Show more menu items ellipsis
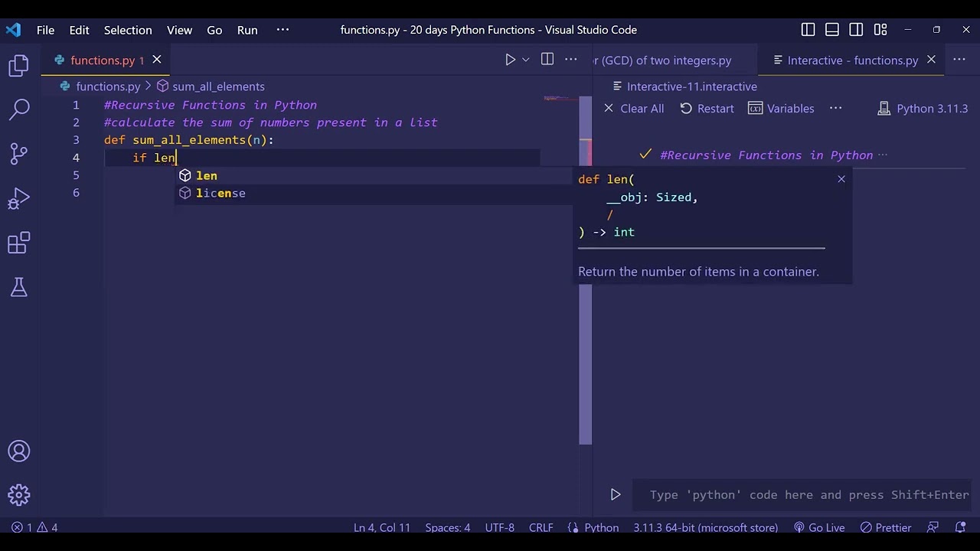The height and width of the screenshot is (551, 980). click(x=283, y=30)
